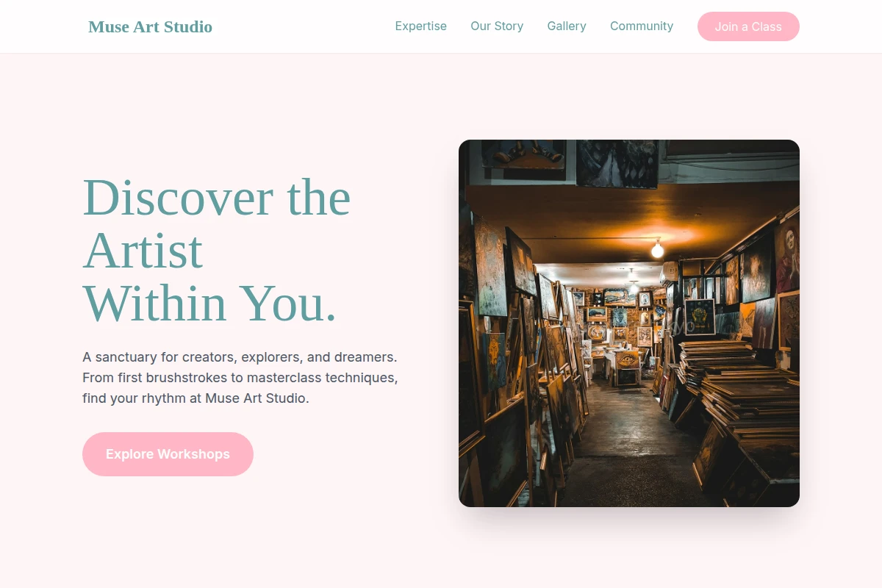Click the Muse Art Studio logo
This screenshot has width=882, height=588.
(150, 26)
